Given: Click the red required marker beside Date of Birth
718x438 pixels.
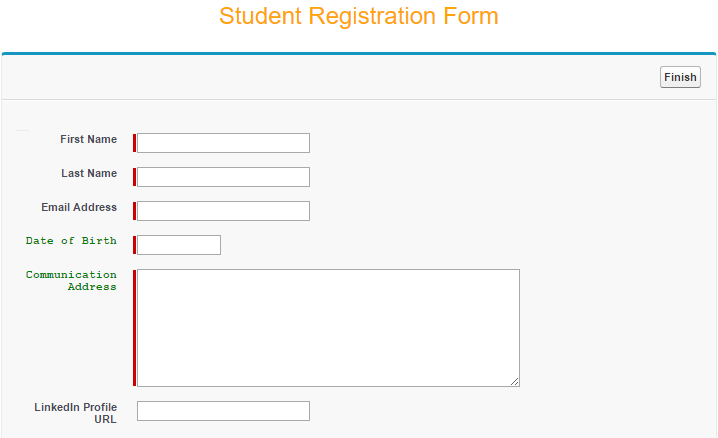Looking at the screenshot, I should coord(134,245).
